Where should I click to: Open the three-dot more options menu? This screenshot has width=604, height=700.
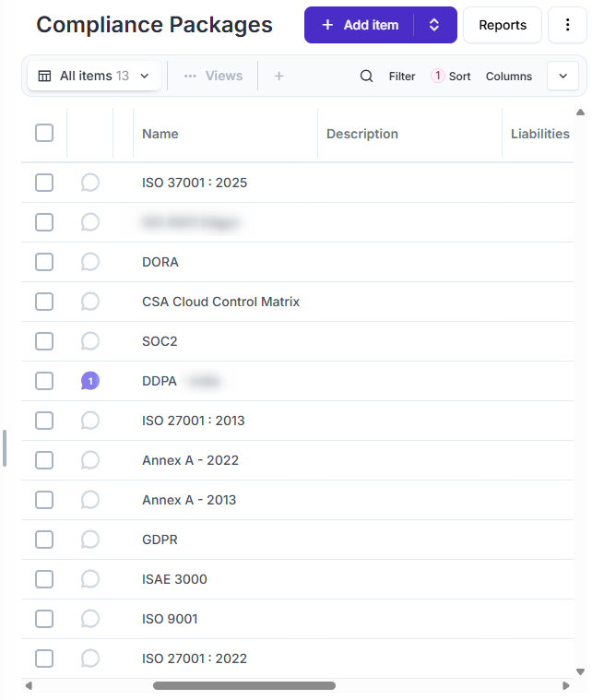pos(567,25)
